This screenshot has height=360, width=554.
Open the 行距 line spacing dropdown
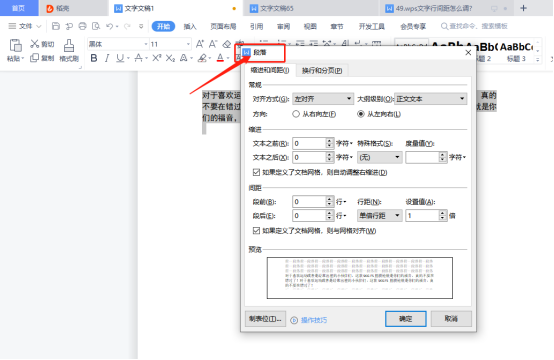tap(379, 216)
